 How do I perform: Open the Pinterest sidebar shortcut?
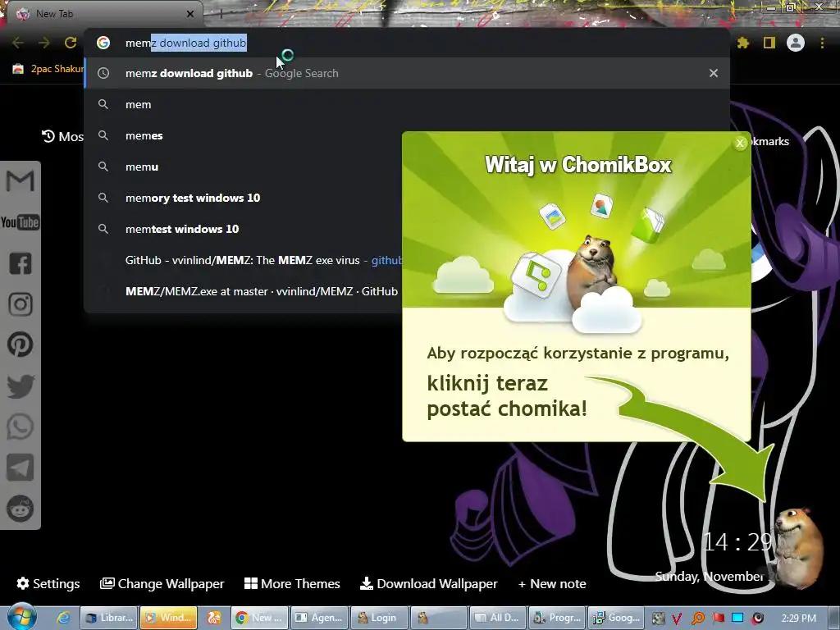[21, 345]
